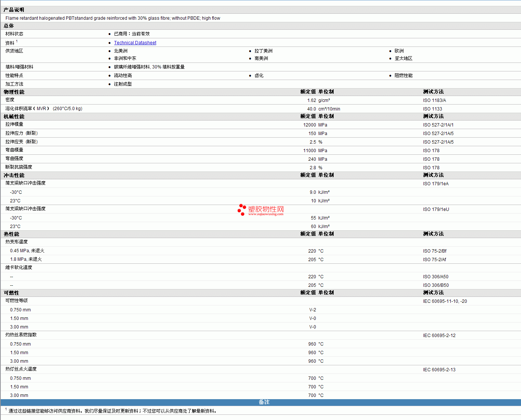Click the ISO 1183/A test method
Viewport: 521px width, 420px height.
pyautogui.click(x=434, y=100)
